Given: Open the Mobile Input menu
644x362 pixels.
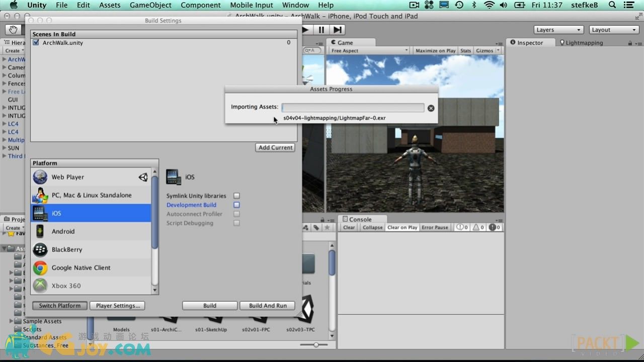Looking at the screenshot, I should [x=252, y=5].
